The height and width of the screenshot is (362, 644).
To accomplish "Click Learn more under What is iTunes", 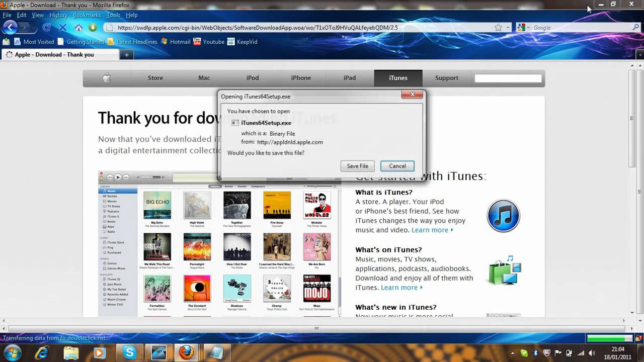I will (432, 230).
